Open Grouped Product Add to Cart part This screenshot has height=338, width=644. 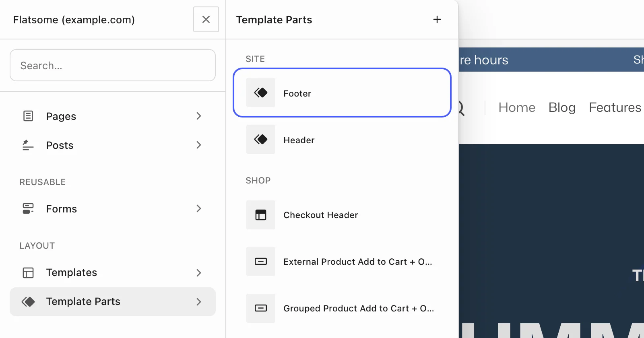pyautogui.click(x=342, y=308)
